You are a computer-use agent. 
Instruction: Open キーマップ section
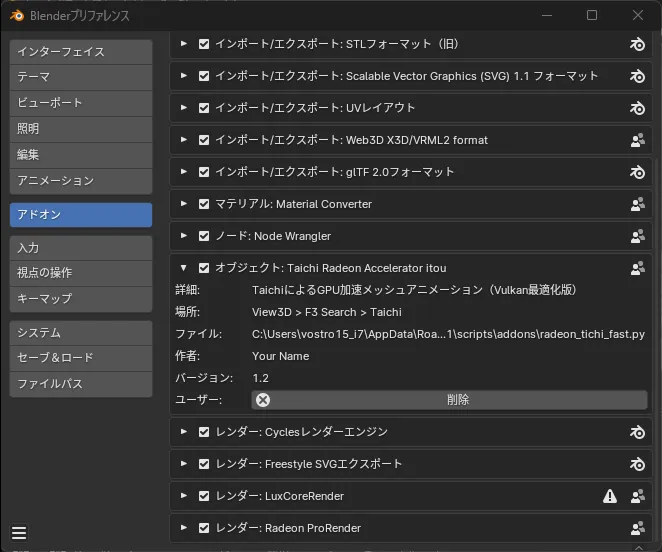(x=81, y=299)
